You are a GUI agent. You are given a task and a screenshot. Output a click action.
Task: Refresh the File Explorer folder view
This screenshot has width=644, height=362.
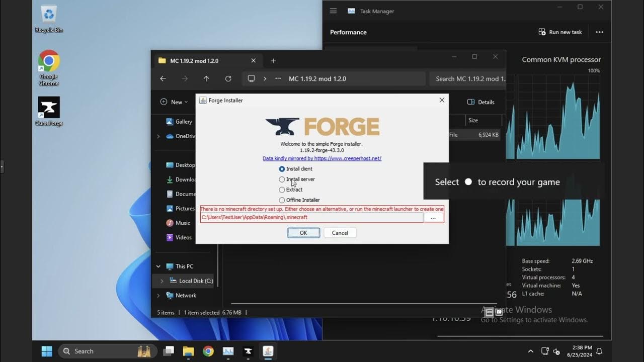coord(228,78)
